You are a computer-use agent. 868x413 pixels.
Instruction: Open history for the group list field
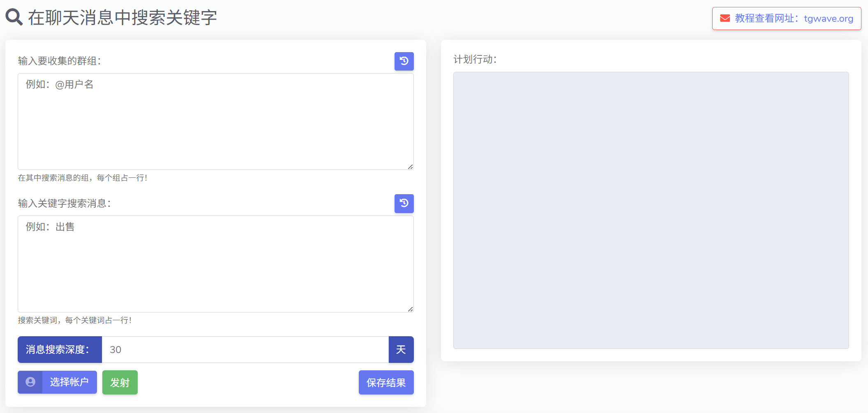tap(404, 61)
